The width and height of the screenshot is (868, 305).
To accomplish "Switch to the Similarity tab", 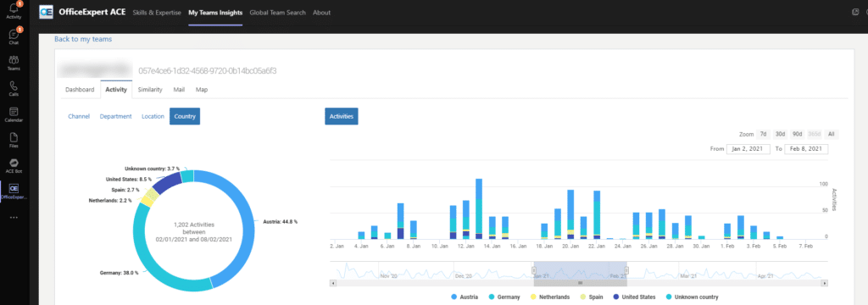I will point(150,90).
